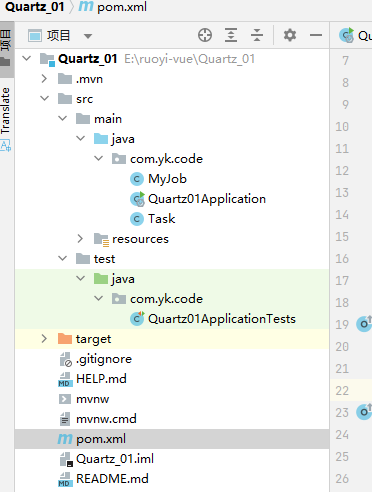The image size is (372, 492).
Task: Expand the .mvn folder
Action: pos(44,79)
